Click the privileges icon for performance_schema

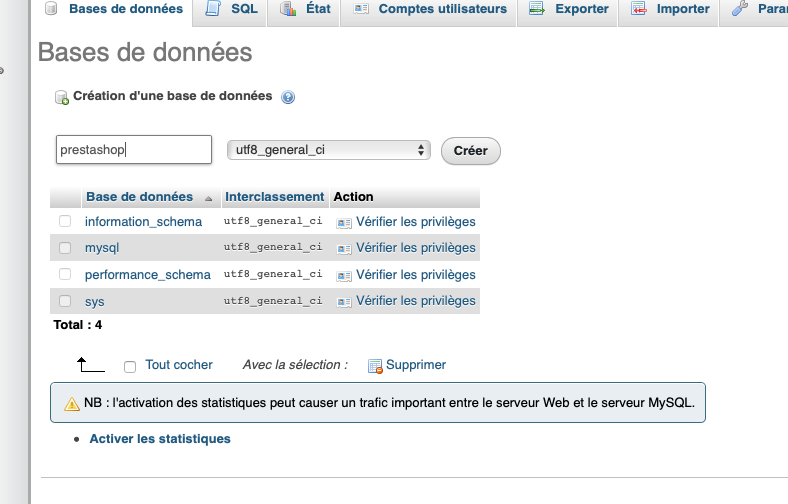(344, 276)
